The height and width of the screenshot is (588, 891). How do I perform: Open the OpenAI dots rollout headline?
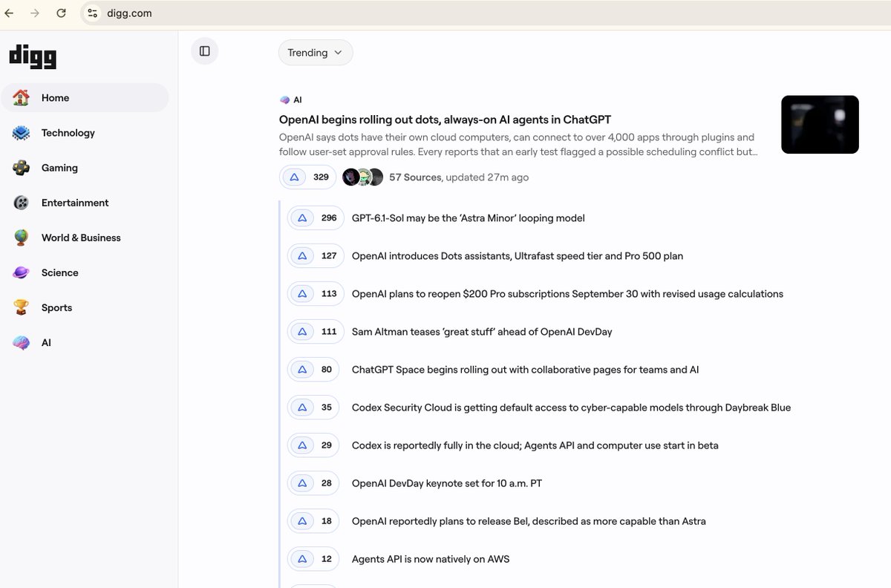tap(445, 120)
